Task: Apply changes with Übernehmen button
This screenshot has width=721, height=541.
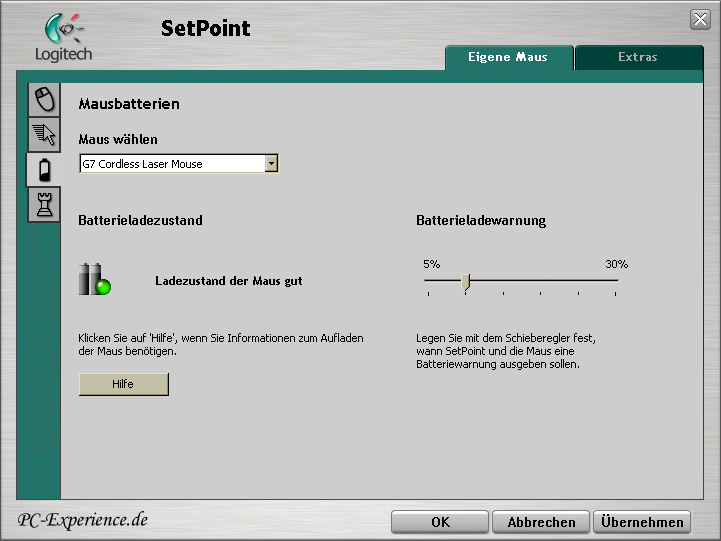Action: (x=642, y=522)
